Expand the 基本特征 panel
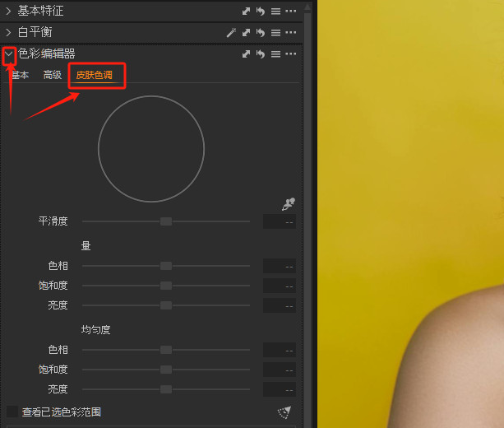Image resolution: width=504 pixels, height=428 pixels. [9, 12]
